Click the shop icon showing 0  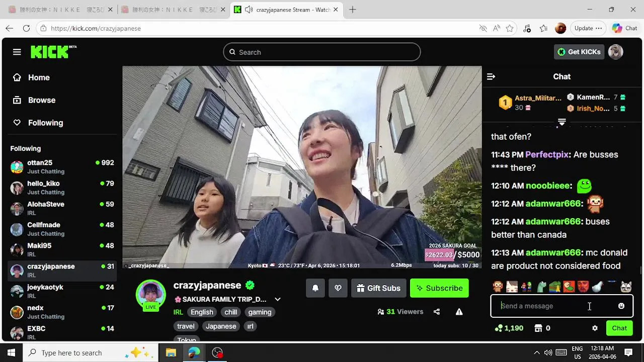pos(542,328)
